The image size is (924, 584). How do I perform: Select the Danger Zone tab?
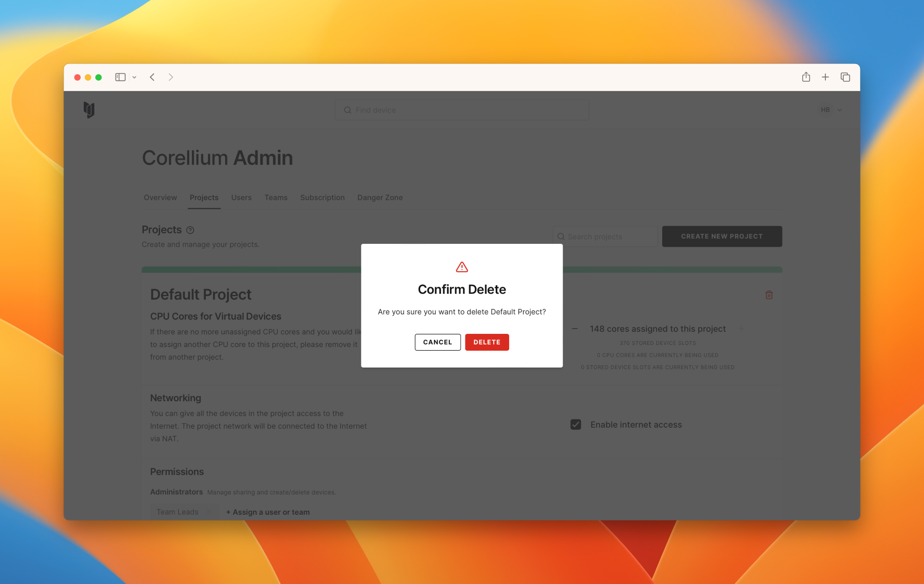tap(380, 197)
